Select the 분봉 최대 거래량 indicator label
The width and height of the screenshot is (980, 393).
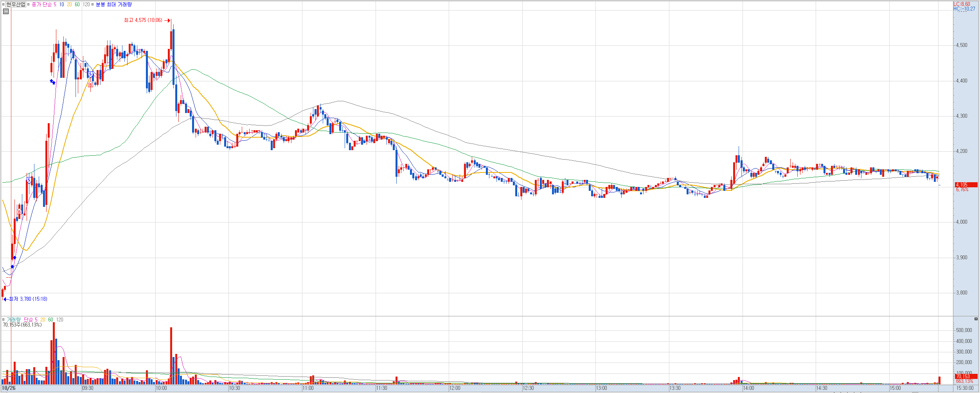pyautogui.click(x=114, y=4)
